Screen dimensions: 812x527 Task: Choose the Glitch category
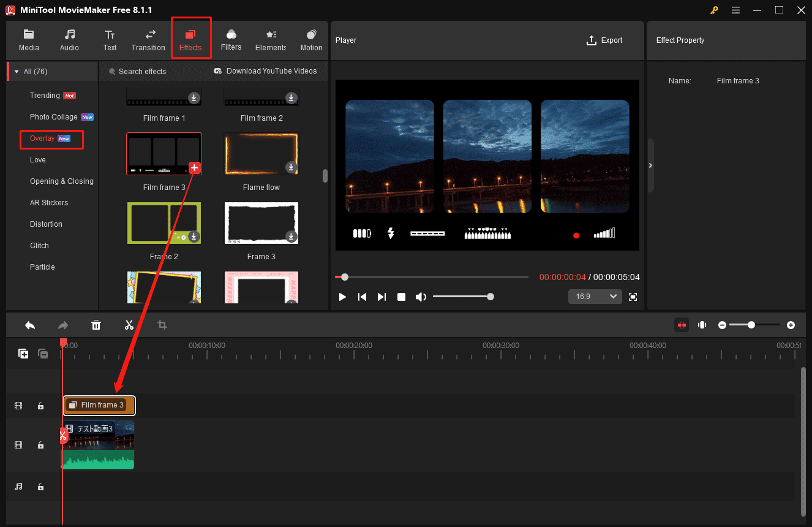pos(39,246)
